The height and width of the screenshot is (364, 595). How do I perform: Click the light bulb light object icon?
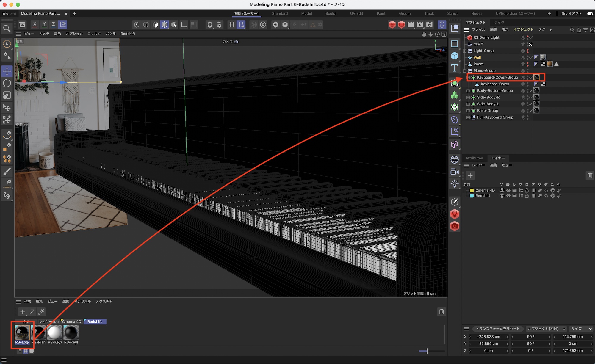pos(455,184)
